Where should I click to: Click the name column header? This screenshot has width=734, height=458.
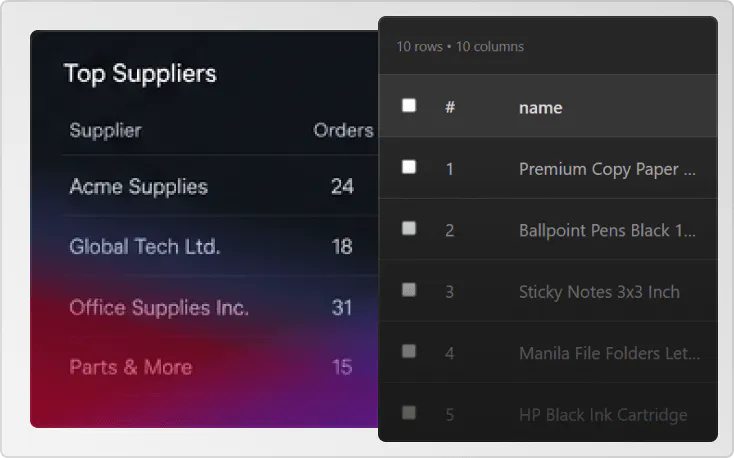(x=541, y=108)
